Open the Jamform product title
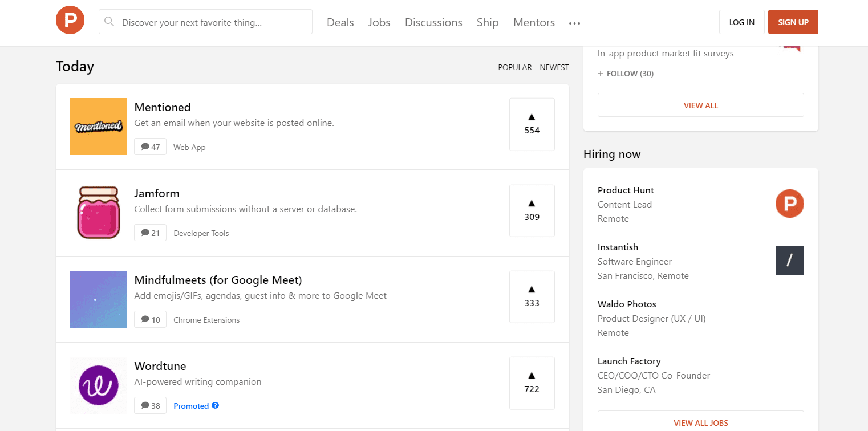Image resolution: width=868 pixels, height=431 pixels. pyautogui.click(x=157, y=193)
